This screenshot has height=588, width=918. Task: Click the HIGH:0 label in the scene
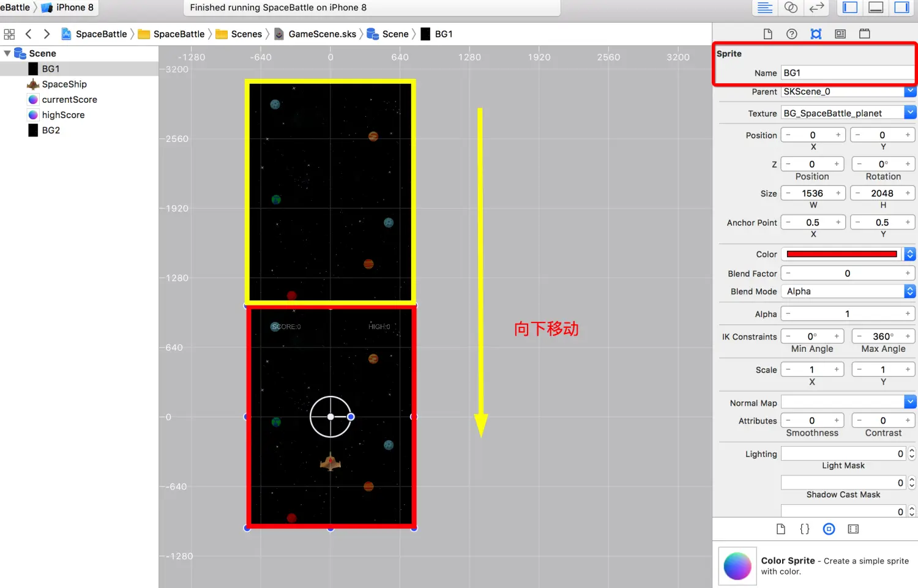pyautogui.click(x=379, y=327)
